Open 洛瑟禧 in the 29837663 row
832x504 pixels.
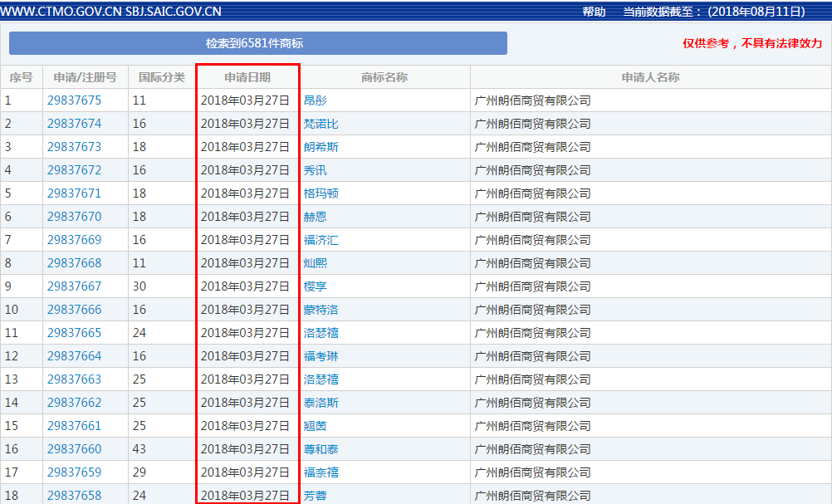321,379
